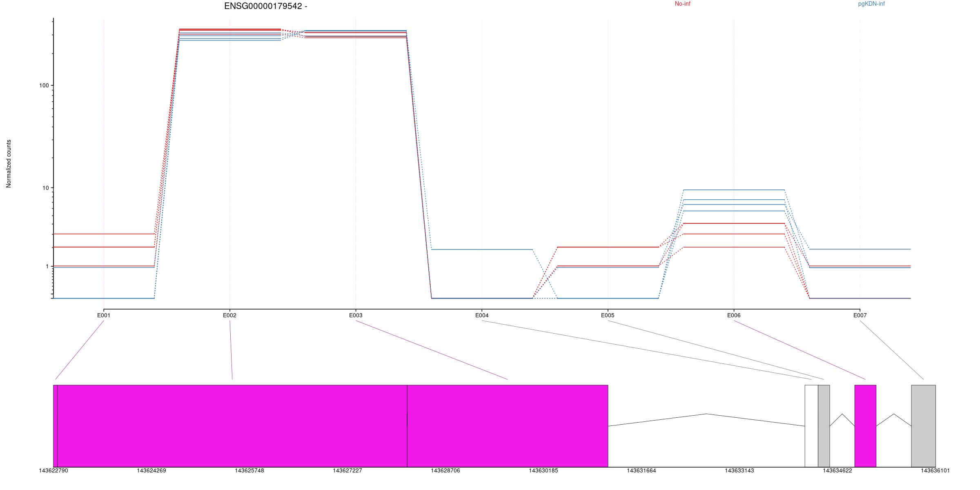980x490 pixels.
Task: Click the E007 exon label
Action: tap(860, 315)
